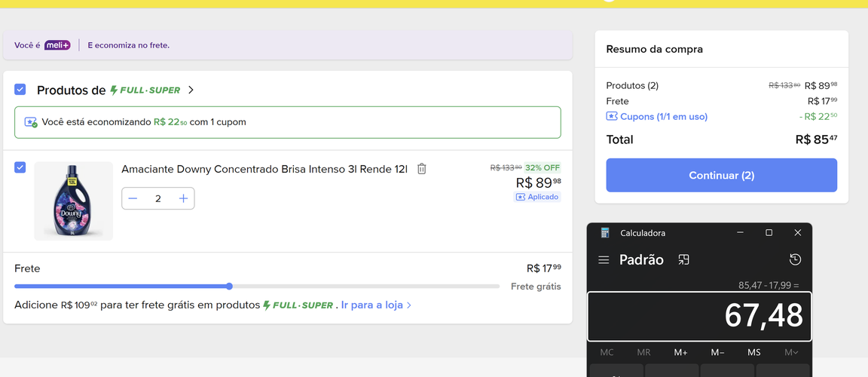Screen dimensions: 868x377
Task: Click the Aplicado coupon tag
Action: [x=537, y=197]
